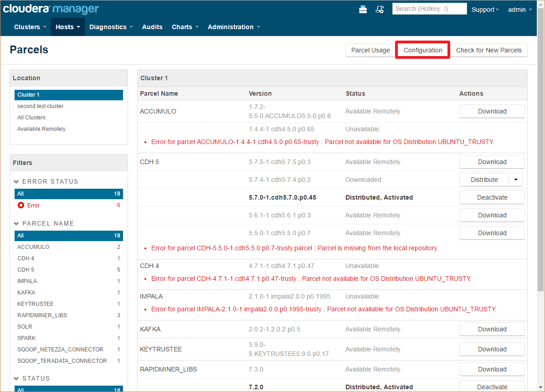The width and height of the screenshot is (545, 392).
Task: Collapse the ERROR STATUS filter section
Action: pos(16,181)
